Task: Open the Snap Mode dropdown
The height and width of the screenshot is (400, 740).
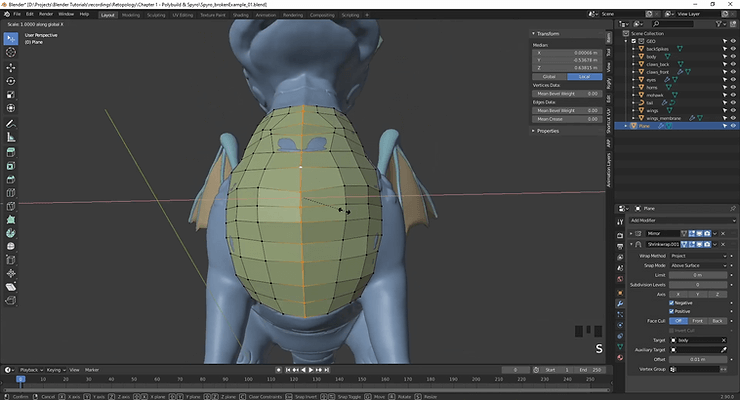Action: coord(698,266)
